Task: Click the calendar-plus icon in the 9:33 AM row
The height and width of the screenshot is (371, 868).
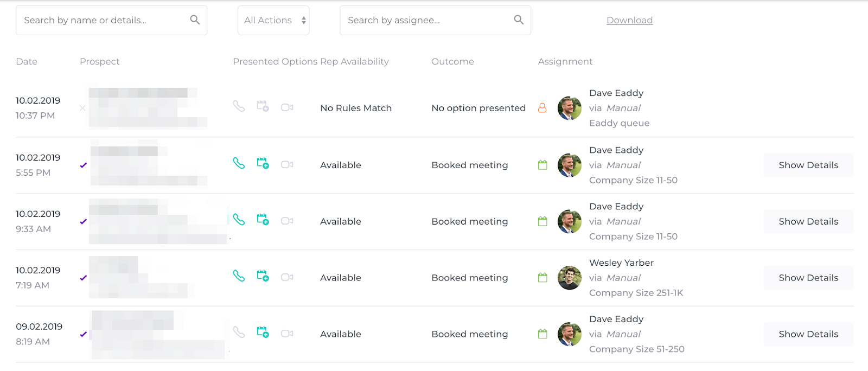Action: point(263,220)
